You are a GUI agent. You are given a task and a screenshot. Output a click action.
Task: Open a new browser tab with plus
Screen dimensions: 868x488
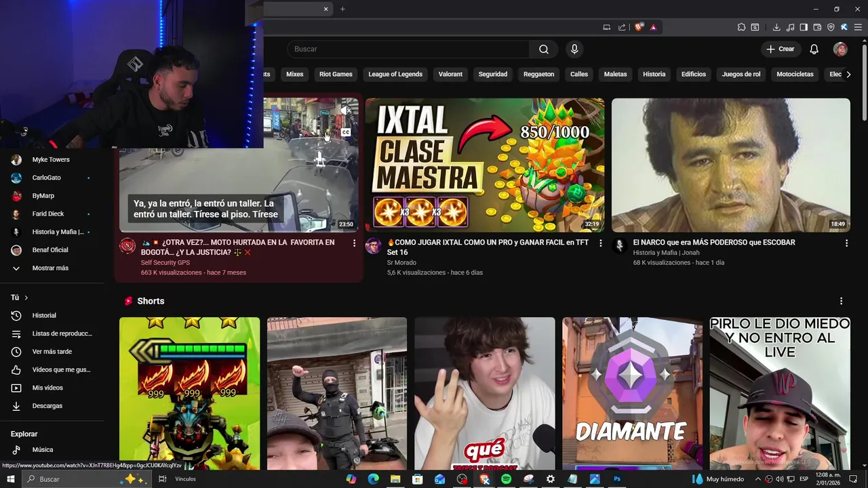[342, 9]
